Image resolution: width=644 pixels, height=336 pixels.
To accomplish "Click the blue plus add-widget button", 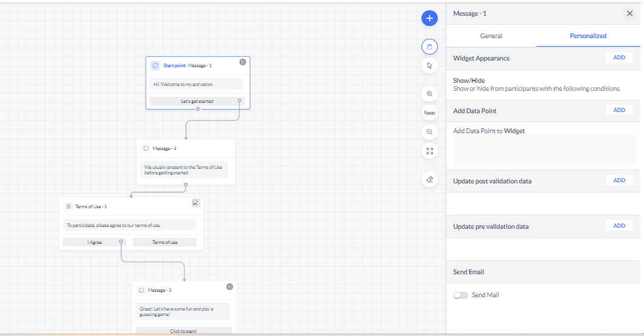I will click(429, 18).
